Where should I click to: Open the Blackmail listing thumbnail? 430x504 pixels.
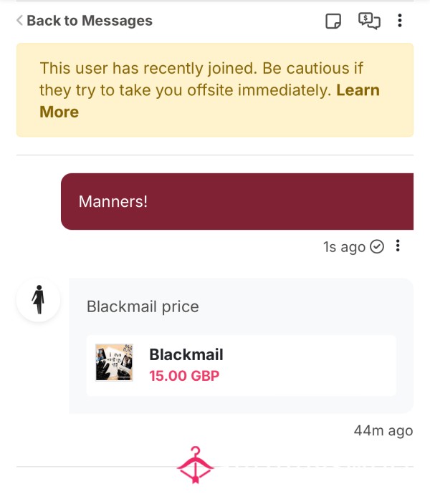coord(114,362)
